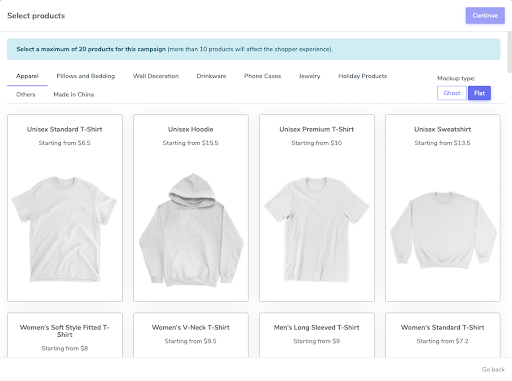
Task: Select Women's Standard T-Shirt card
Action: pos(443,335)
